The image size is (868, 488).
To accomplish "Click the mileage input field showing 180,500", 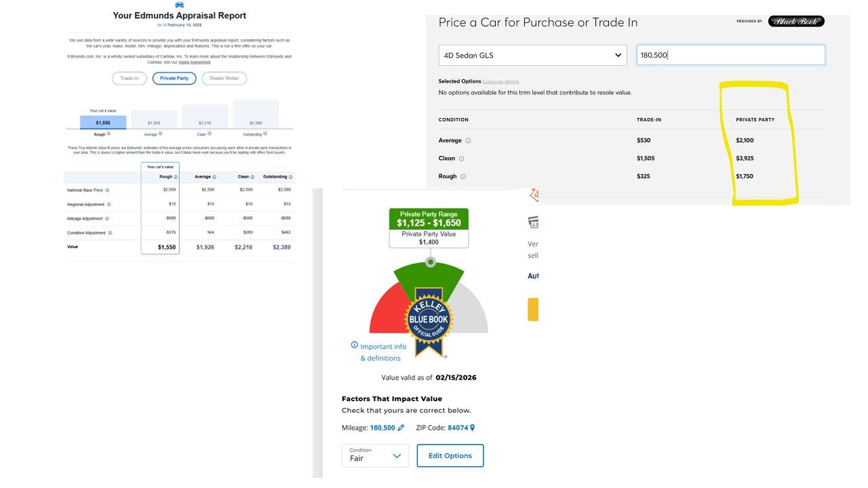I will coord(730,55).
